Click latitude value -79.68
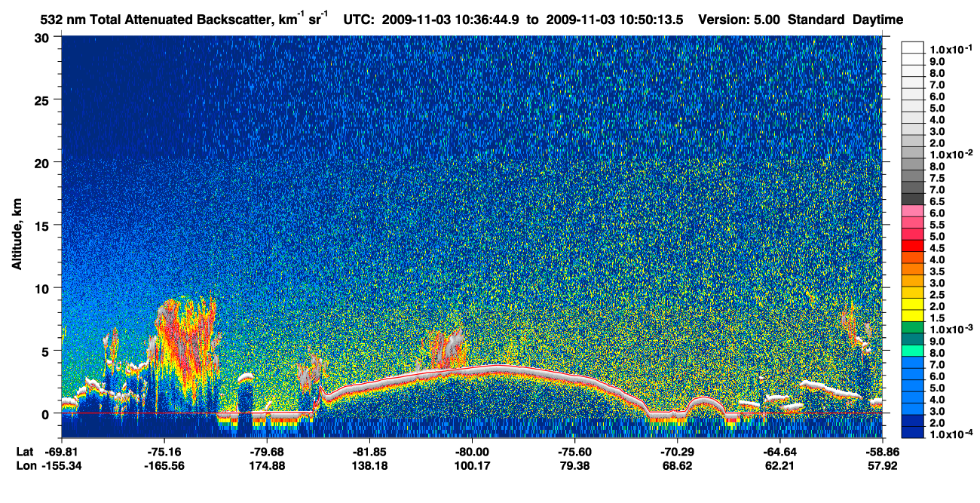The width and height of the screenshot is (980, 503). [x=266, y=452]
